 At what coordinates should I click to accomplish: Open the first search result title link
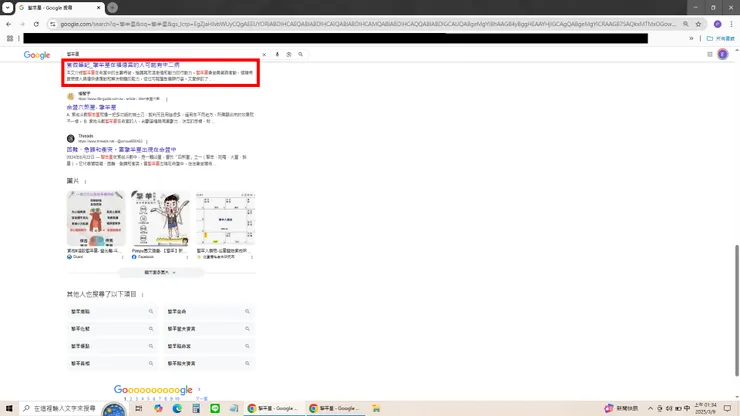click(x=123, y=65)
